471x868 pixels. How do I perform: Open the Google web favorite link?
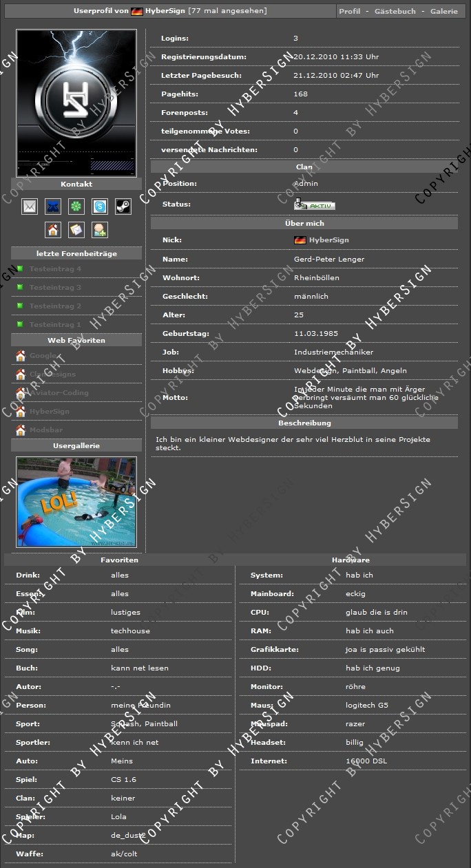[43, 356]
